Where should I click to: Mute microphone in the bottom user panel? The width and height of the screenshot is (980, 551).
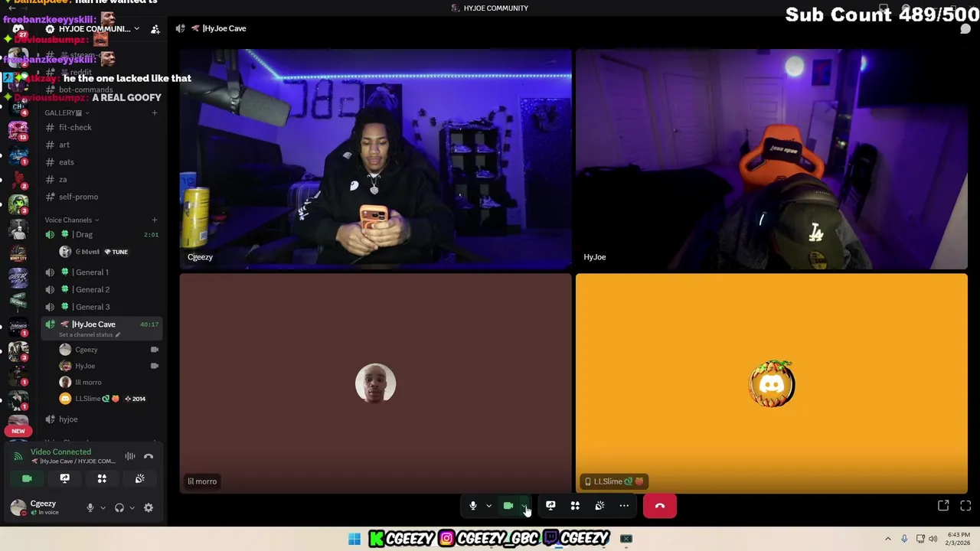pyautogui.click(x=90, y=507)
